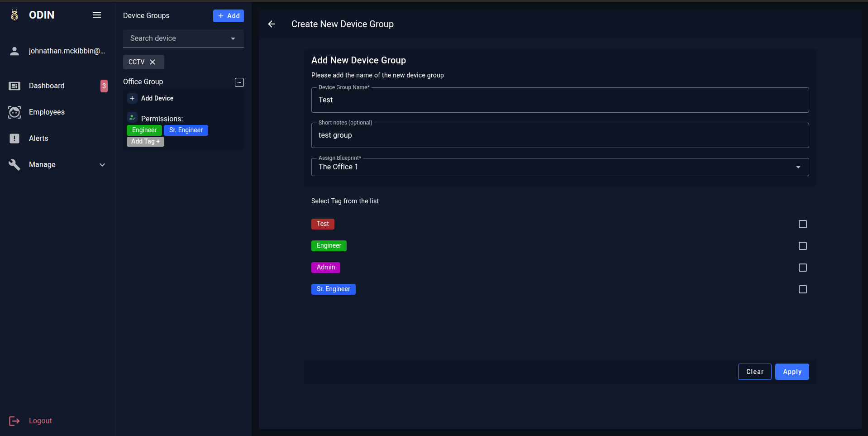This screenshot has width=868, height=436.
Task: Enable the Engineer tag checkbox
Action: 802,246
